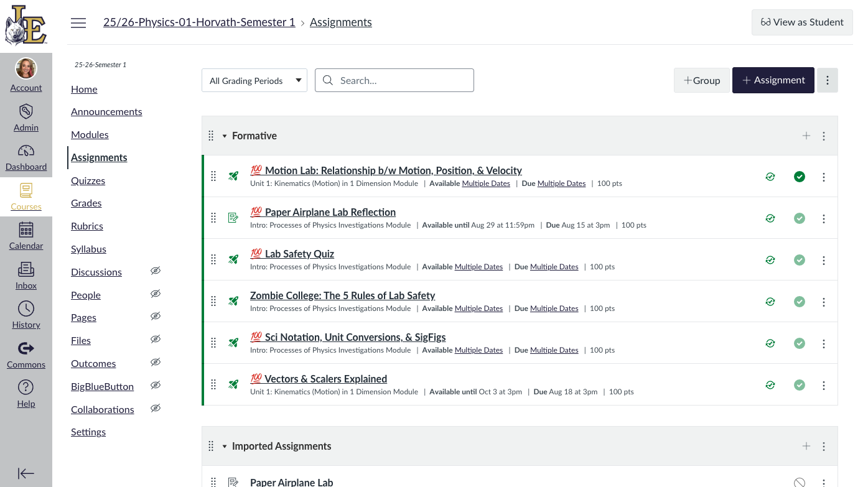
Task: Open Due Multiple Dates for Zombie College
Action: [x=554, y=308]
